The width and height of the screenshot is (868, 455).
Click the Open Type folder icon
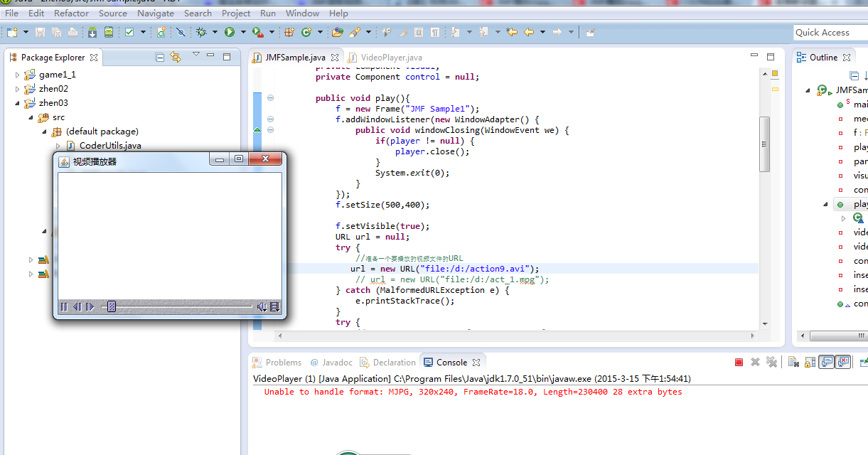point(337,32)
